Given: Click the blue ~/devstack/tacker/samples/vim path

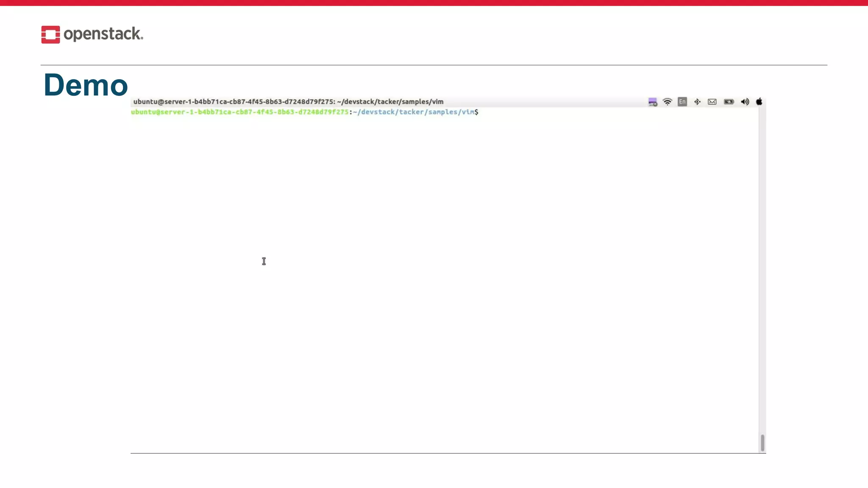Looking at the screenshot, I should [x=413, y=112].
